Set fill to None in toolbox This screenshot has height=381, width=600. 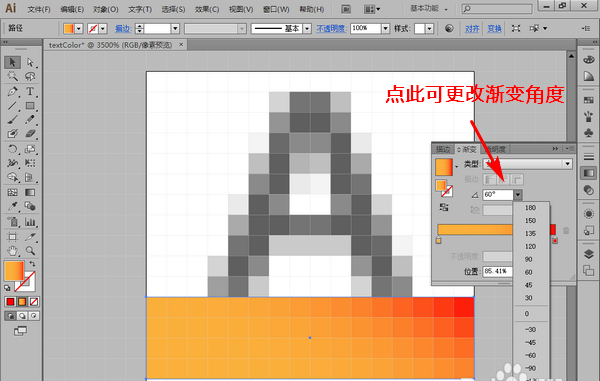coord(34,302)
